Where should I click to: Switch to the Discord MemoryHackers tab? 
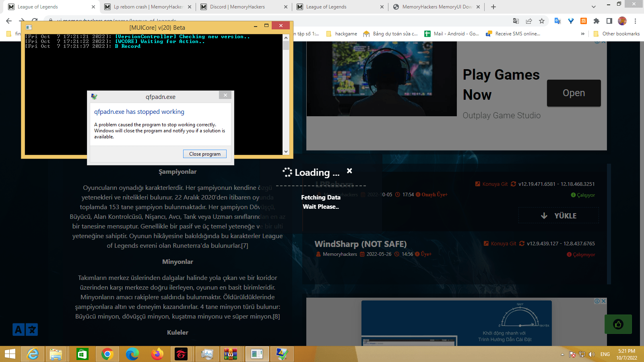244,7
